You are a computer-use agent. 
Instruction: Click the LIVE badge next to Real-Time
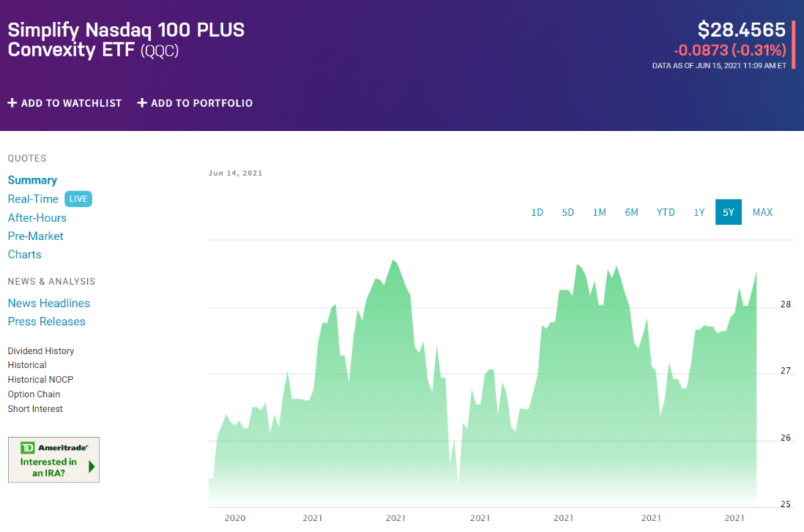tap(79, 199)
